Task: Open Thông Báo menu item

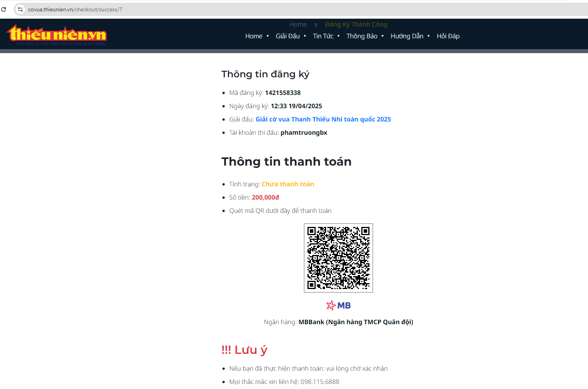Action: click(x=362, y=36)
